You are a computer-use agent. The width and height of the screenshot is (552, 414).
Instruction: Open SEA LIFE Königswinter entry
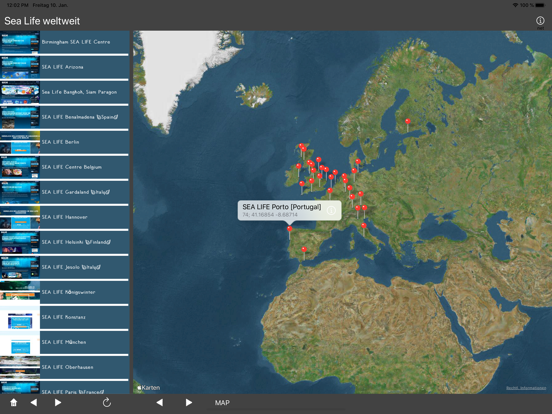coord(64,292)
